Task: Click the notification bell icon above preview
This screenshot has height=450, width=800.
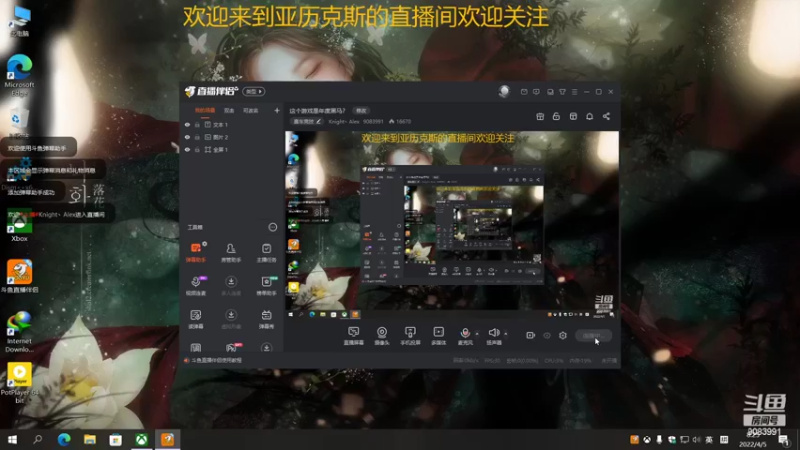Action: click(x=589, y=116)
